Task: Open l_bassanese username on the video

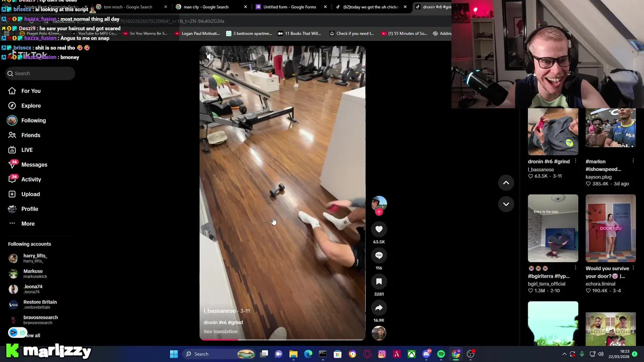Action: pos(219,311)
